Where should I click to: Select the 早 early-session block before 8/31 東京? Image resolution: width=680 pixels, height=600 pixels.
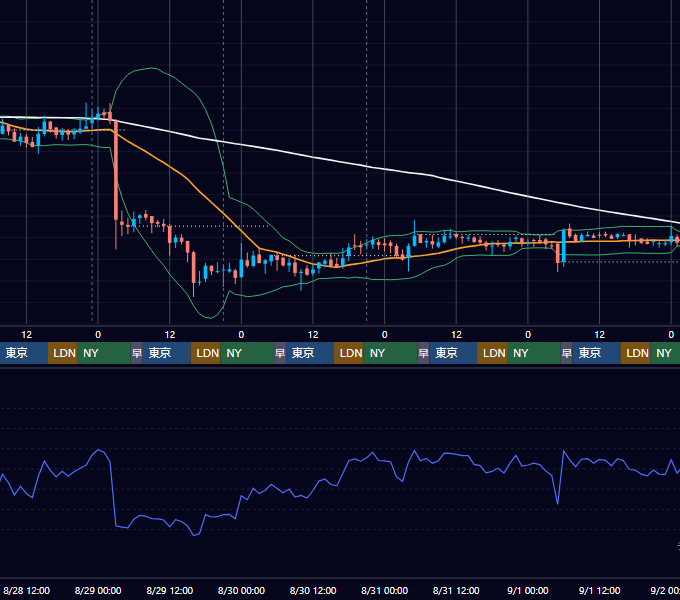click(x=423, y=353)
